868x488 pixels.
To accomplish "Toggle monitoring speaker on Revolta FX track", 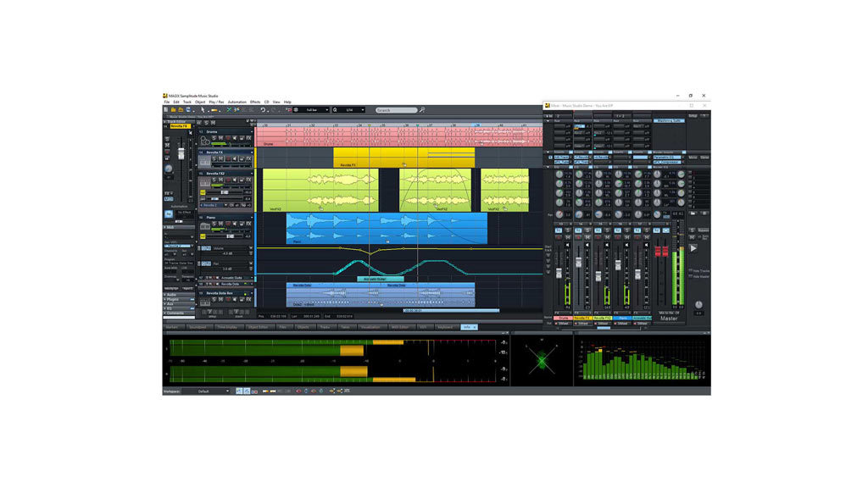I will pyautogui.click(x=235, y=158).
